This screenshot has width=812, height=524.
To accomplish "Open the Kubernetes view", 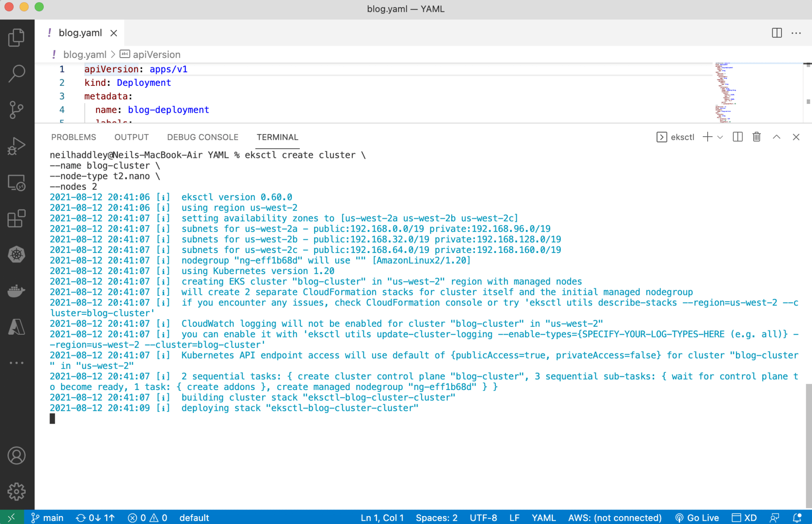I will click(x=16, y=255).
